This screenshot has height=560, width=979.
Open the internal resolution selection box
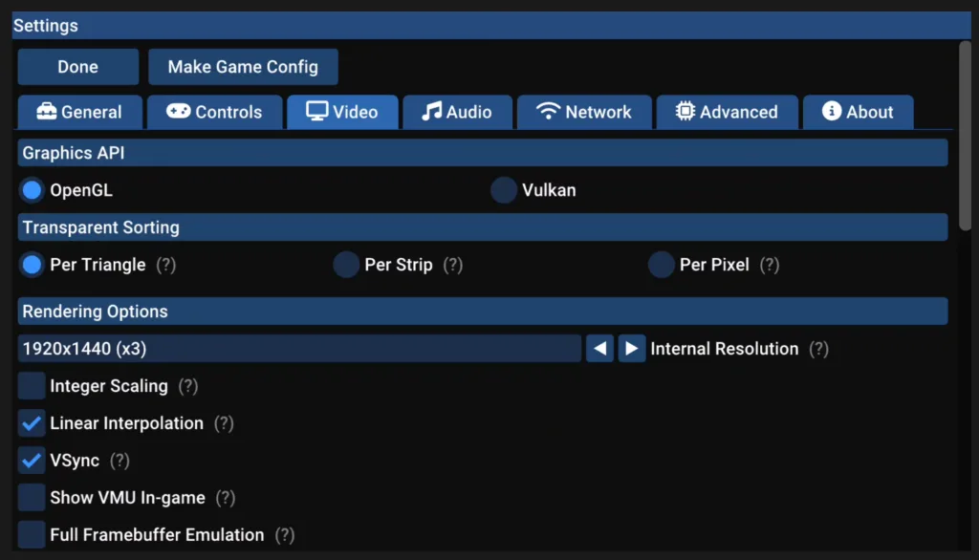click(x=298, y=349)
